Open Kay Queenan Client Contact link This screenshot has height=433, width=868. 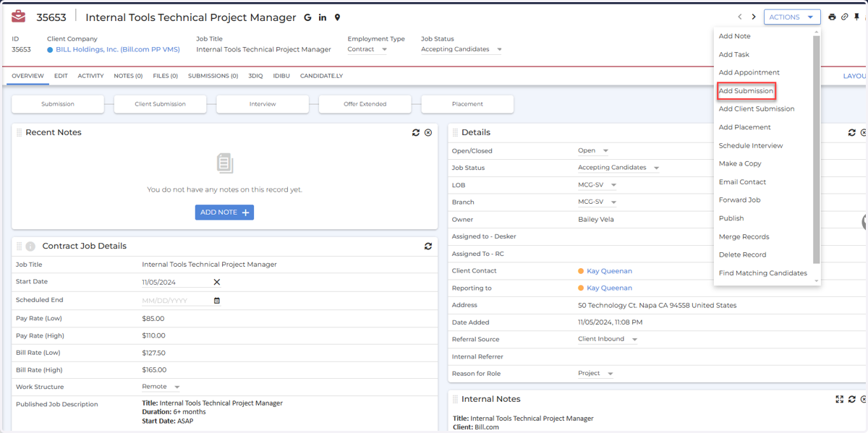(x=609, y=271)
